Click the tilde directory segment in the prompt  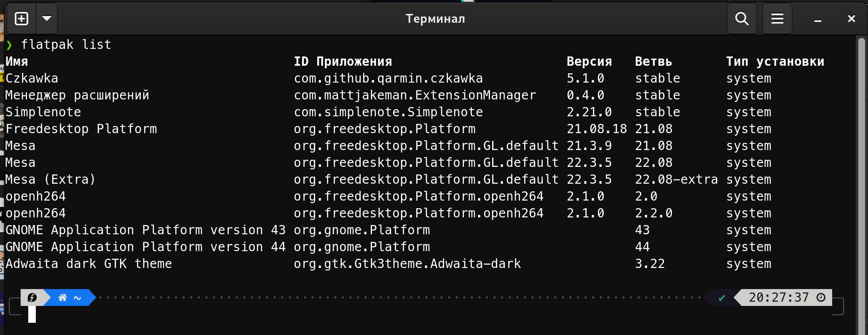pos(78,298)
